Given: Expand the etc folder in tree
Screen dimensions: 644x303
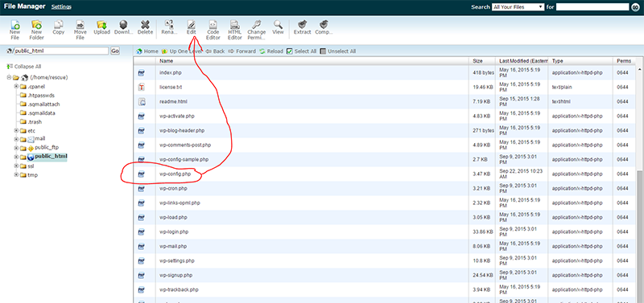Looking at the screenshot, I should click(x=16, y=131).
